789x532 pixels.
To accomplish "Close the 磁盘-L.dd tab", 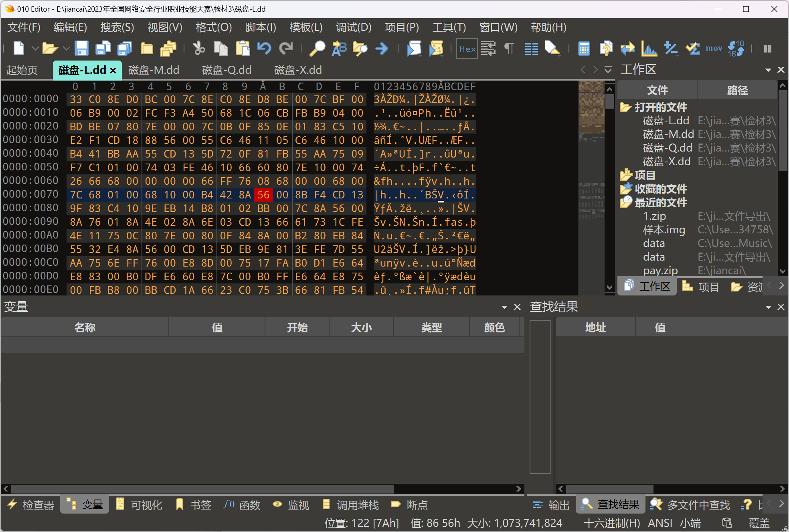I will click(x=113, y=71).
